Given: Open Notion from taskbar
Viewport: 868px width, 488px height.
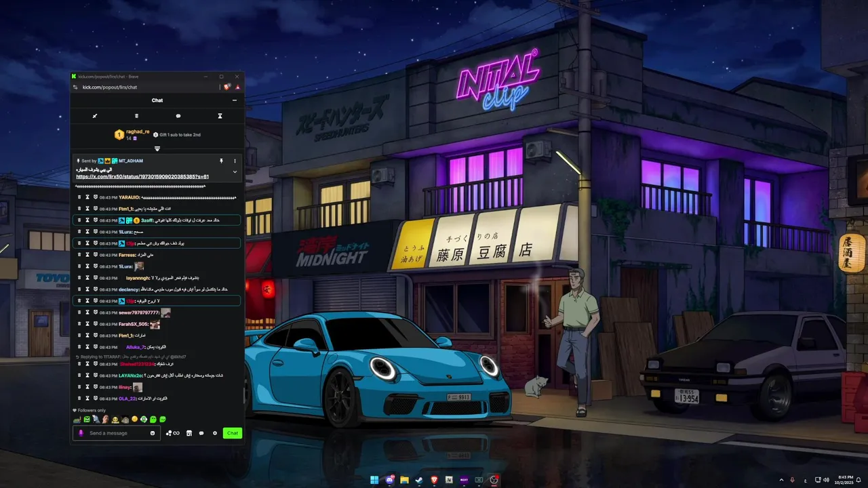Looking at the screenshot, I should [x=449, y=480].
